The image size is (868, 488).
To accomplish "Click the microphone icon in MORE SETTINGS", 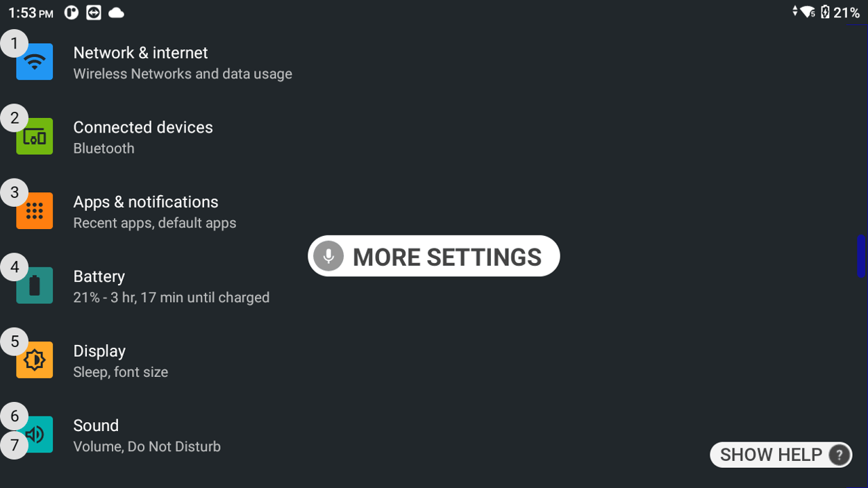I will pyautogui.click(x=327, y=256).
